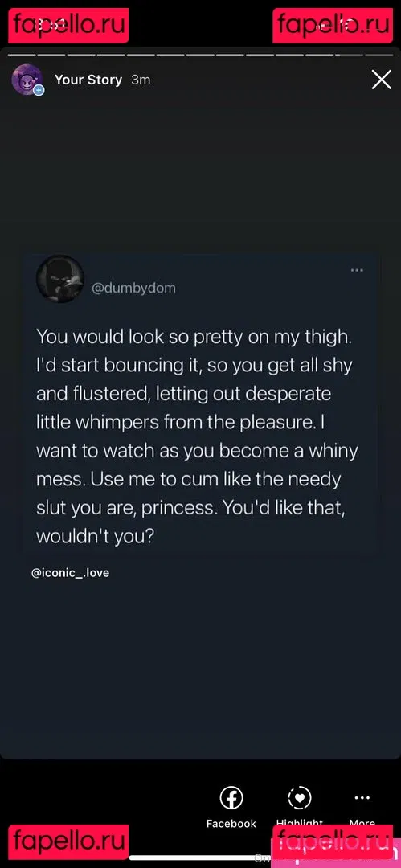Tap the purple devil emoji profile avatar
The image size is (401, 868).
[x=26, y=79]
